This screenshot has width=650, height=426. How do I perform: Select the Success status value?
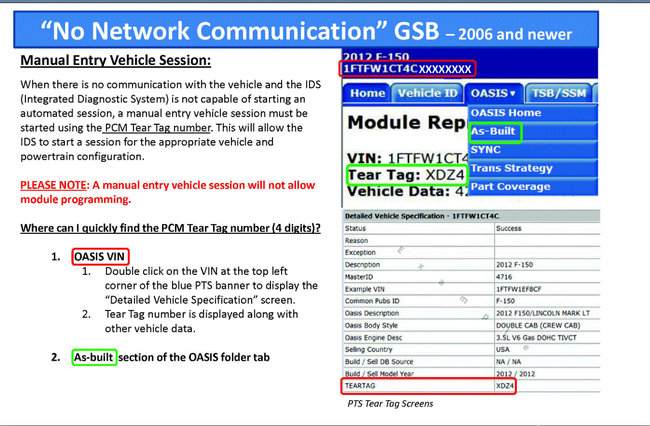(509, 228)
